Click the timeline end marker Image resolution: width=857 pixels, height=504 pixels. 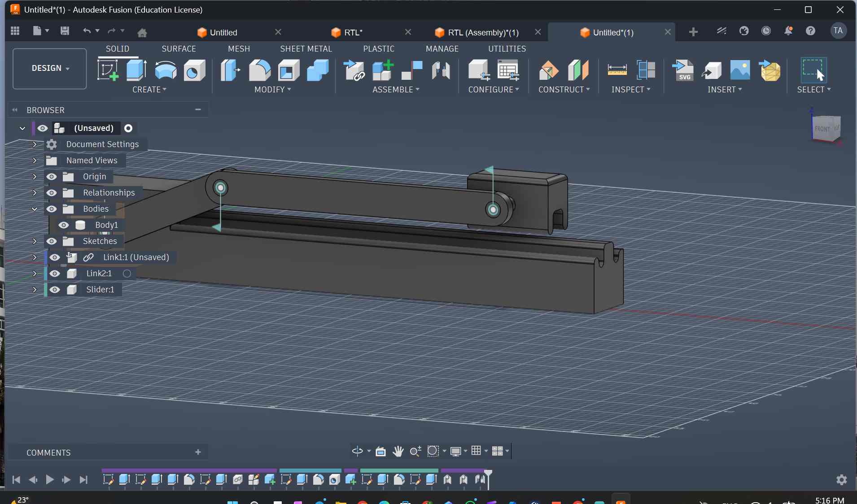[x=488, y=474]
